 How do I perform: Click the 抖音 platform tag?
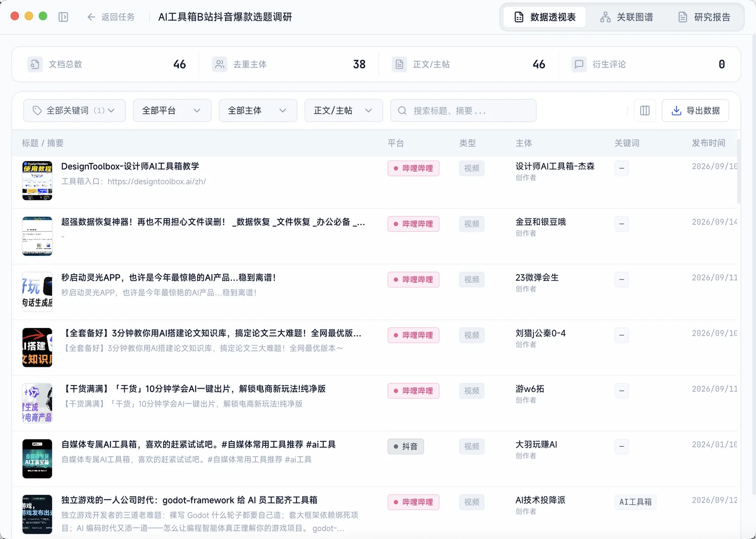click(x=405, y=446)
